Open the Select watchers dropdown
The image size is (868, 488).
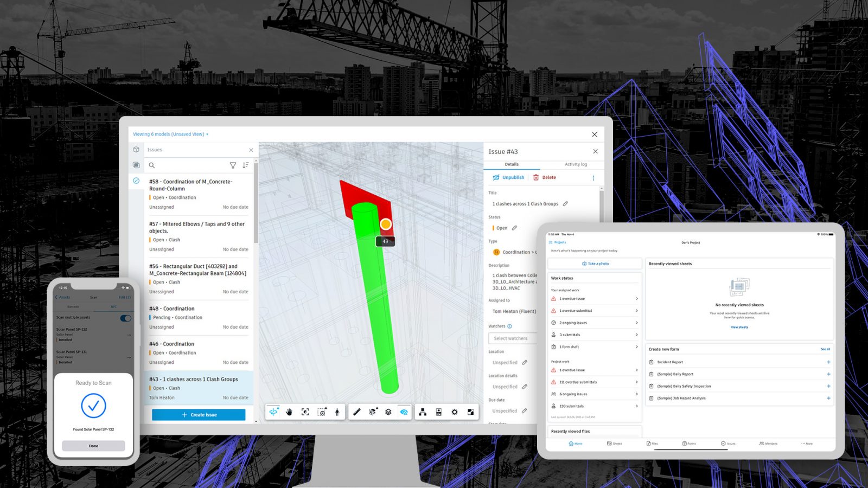click(x=513, y=338)
